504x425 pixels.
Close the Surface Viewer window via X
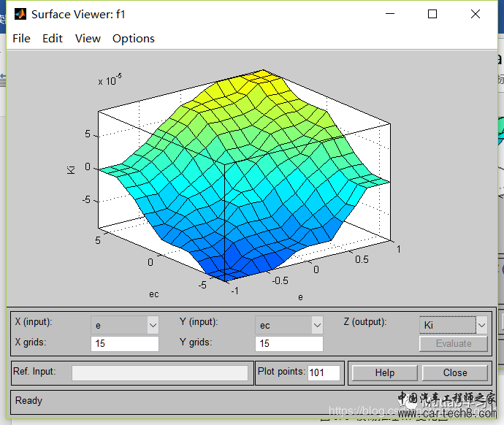476,14
